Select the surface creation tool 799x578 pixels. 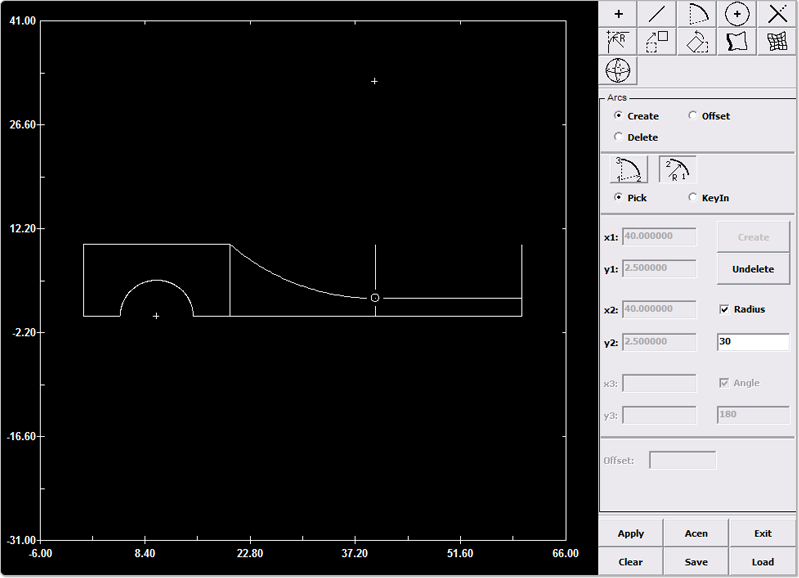[737, 42]
